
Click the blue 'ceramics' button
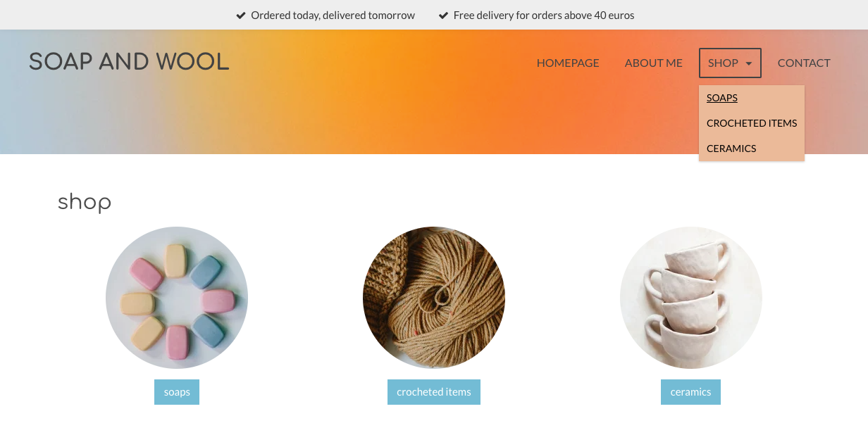(690, 392)
